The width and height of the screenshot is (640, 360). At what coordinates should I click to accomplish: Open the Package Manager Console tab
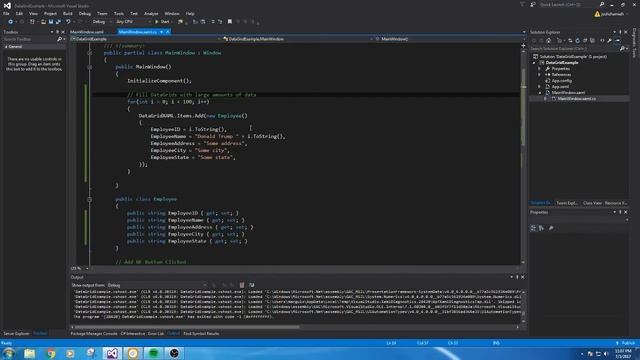(x=94, y=333)
